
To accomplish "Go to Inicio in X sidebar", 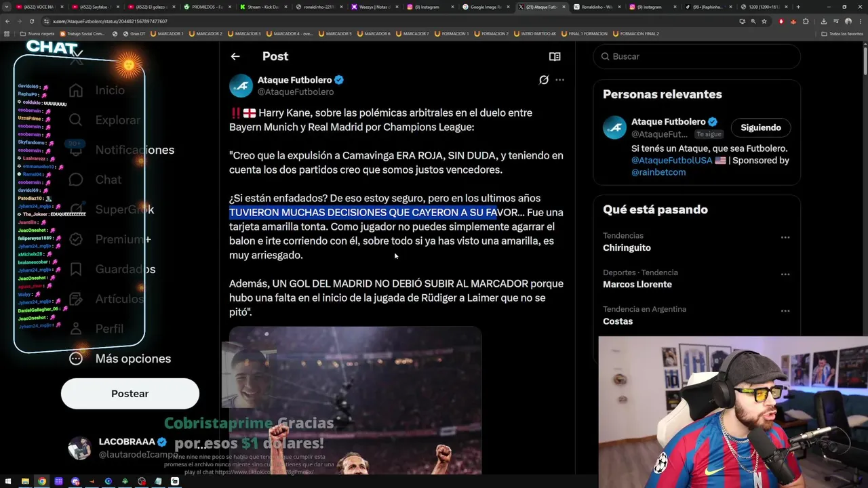I will tap(97, 90).
